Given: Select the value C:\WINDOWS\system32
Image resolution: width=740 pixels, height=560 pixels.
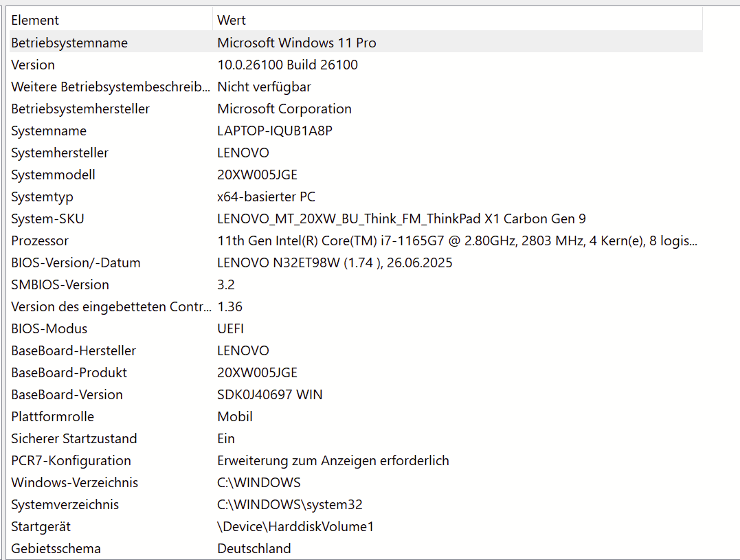Looking at the screenshot, I should pos(289,505).
